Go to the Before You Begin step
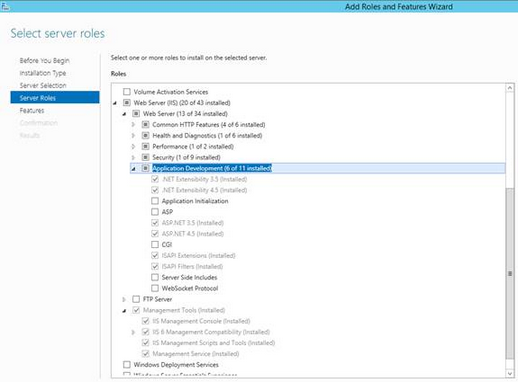 click(x=45, y=61)
